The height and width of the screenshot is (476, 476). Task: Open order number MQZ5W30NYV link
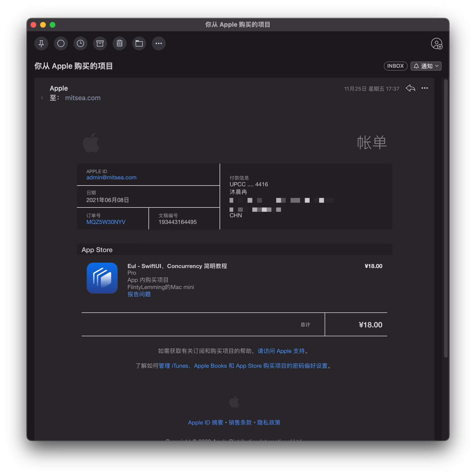[x=106, y=222]
